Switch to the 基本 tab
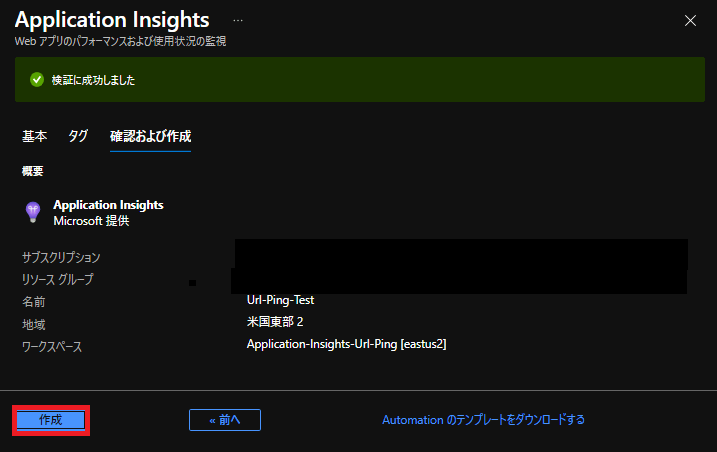This screenshot has width=717, height=452. click(34, 136)
